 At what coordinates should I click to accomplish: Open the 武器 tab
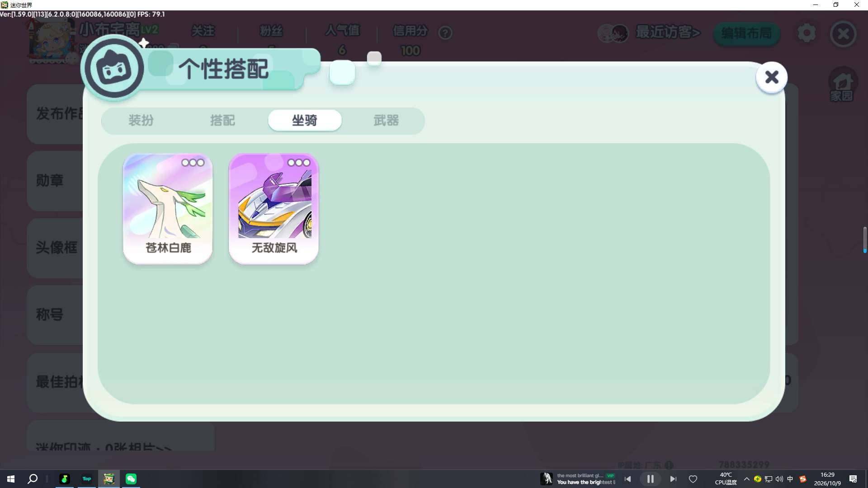pyautogui.click(x=386, y=121)
